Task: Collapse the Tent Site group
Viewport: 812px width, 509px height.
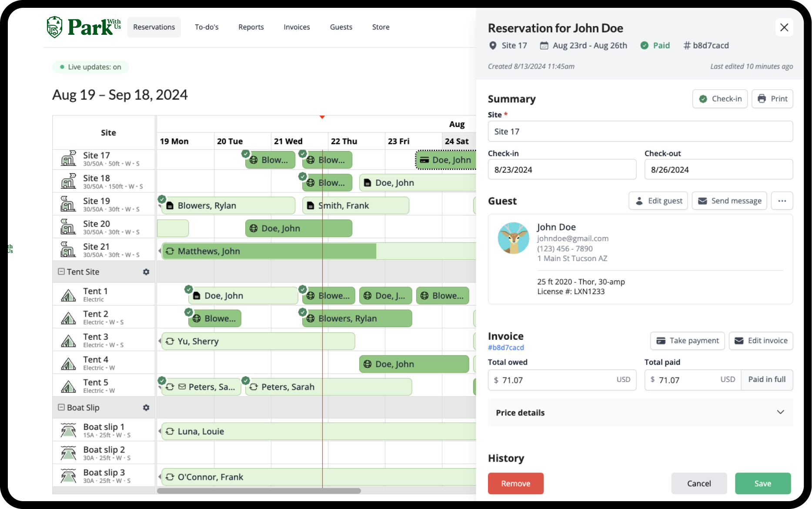Action: (61, 271)
